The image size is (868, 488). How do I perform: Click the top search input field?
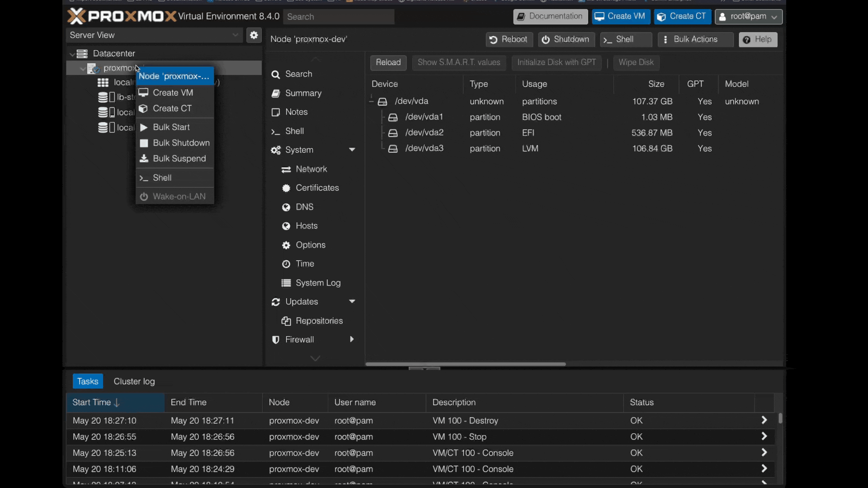(339, 17)
